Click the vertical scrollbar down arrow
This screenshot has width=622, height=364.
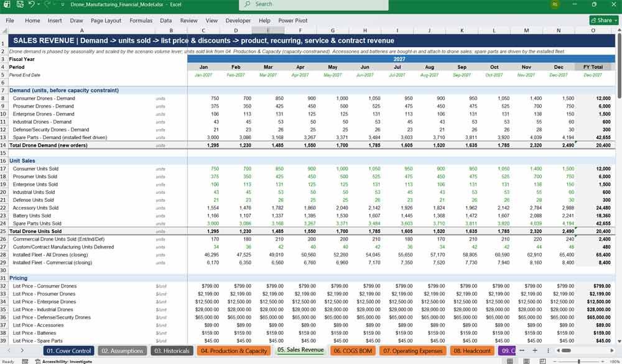[x=620, y=341]
